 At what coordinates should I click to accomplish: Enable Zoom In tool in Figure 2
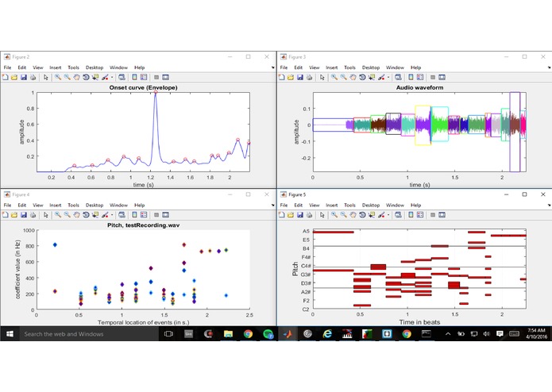[x=58, y=77]
